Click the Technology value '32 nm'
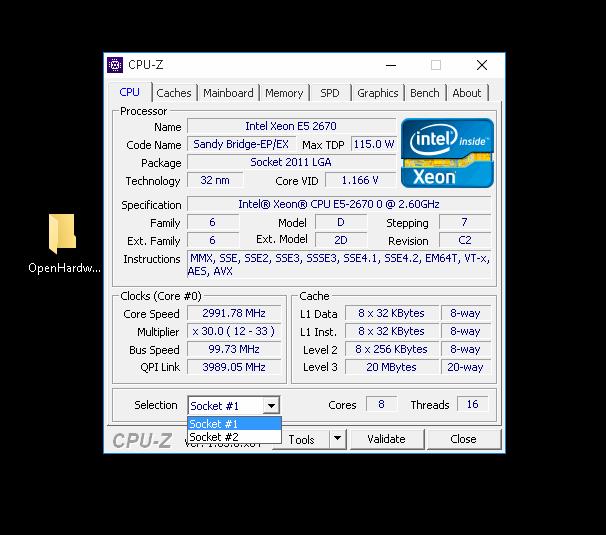This screenshot has width=606, height=535. coord(215,180)
